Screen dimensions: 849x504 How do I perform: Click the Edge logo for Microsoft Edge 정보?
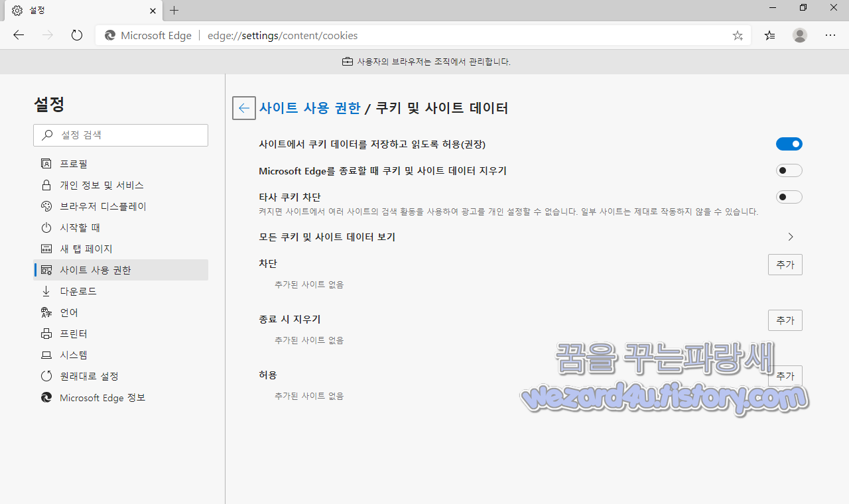[x=46, y=397]
